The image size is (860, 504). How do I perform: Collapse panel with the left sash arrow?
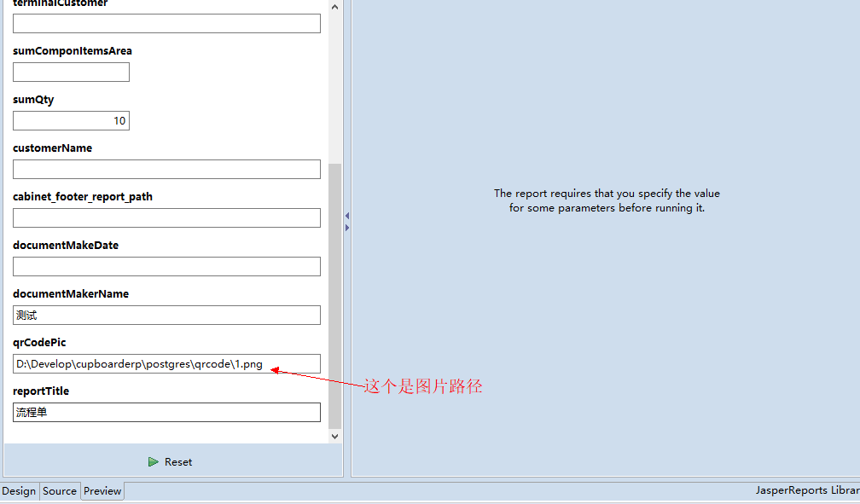point(347,216)
